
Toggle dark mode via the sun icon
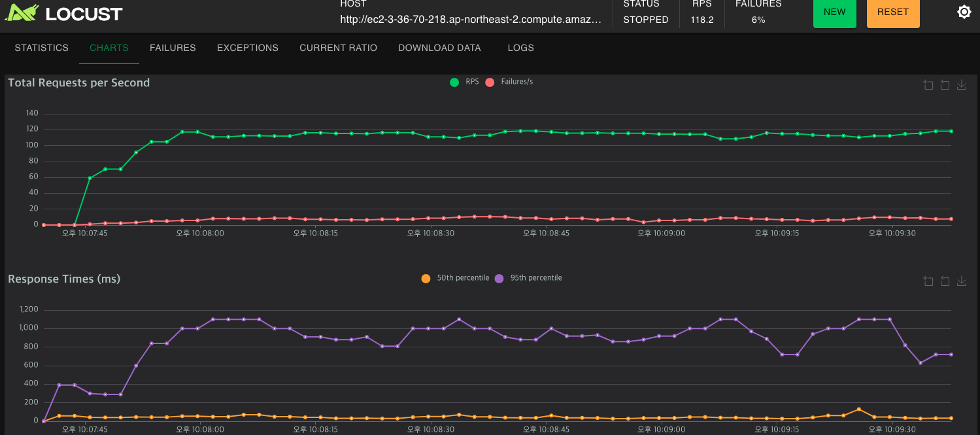pos(964,12)
